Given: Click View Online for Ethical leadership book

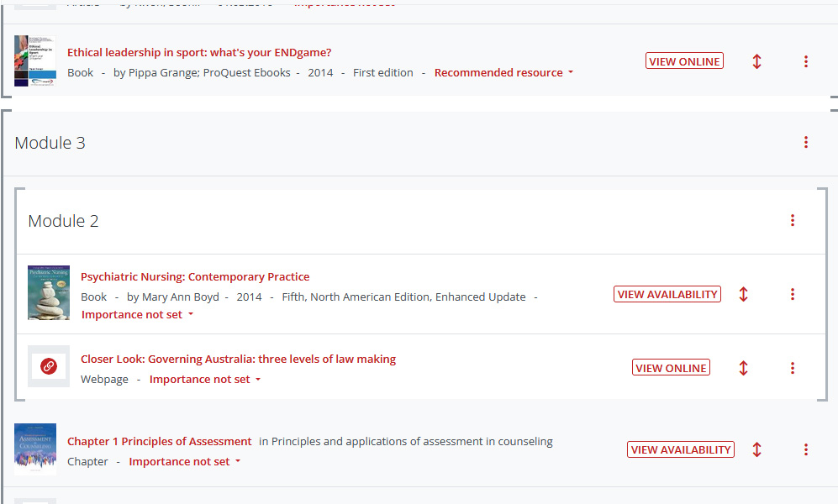Looking at the screenshot, I should click(x=684, y=61).
